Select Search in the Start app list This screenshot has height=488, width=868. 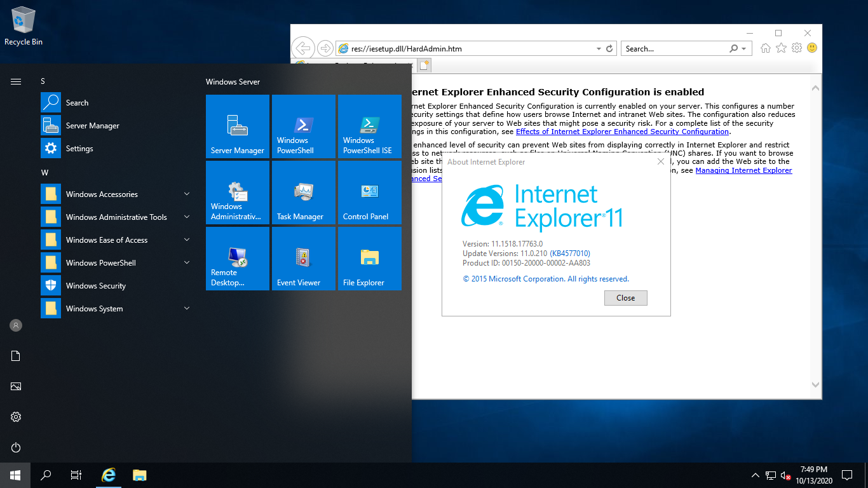117,103
